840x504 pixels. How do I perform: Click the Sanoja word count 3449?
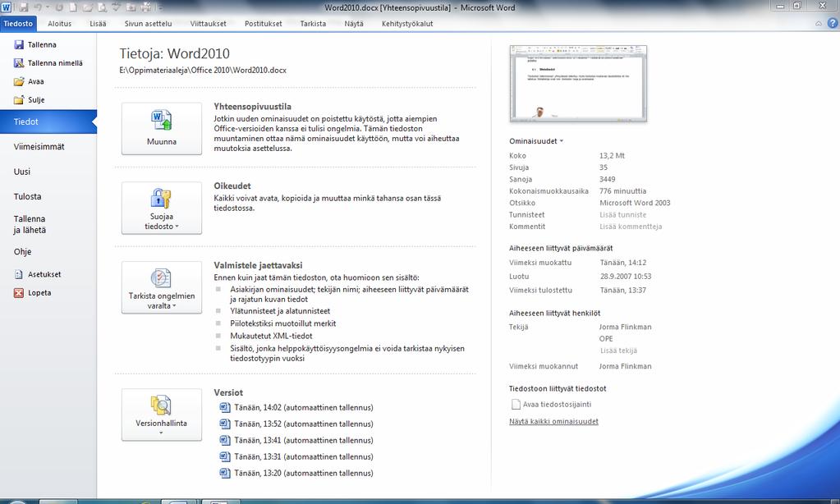[607, 180]
